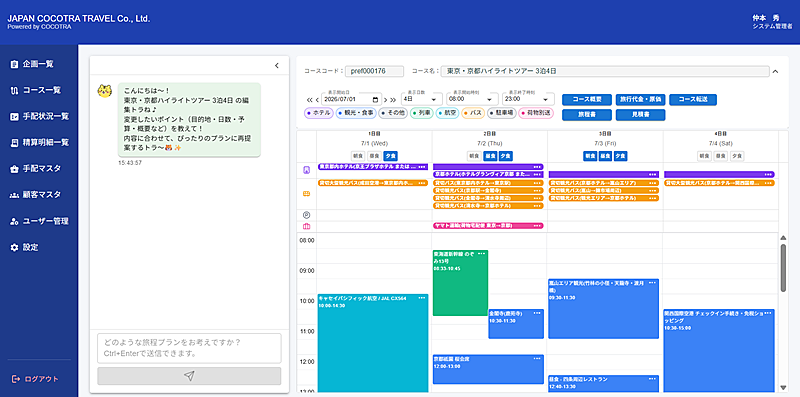Viewport: 800px width, 397px height.
Task: Toggle 夕食 for day 1 (7/1 Wed)
Action: [390, 156]
